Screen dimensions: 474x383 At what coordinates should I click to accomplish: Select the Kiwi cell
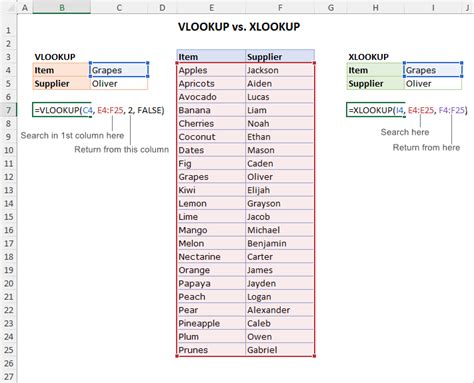(211, 190)
